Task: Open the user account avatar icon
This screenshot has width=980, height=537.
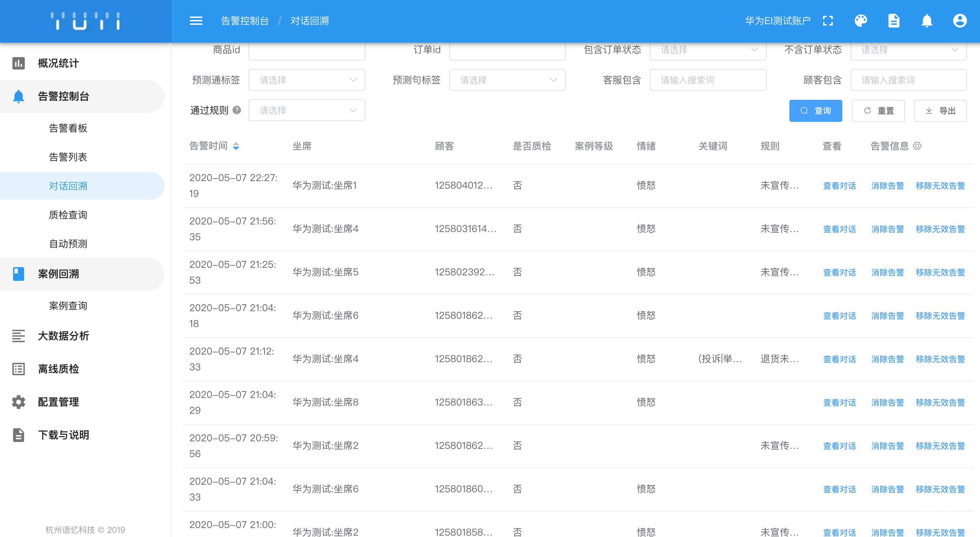Action: pos(959,21)
